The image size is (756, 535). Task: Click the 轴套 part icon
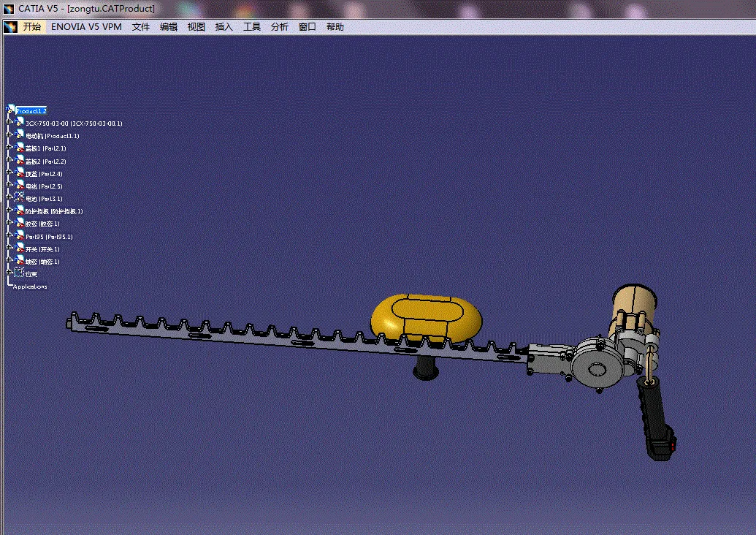click(x=19, y=261)
